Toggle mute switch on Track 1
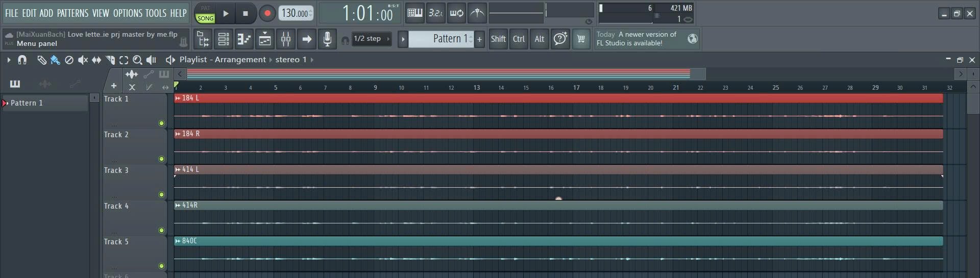Viewport: 980px width, 278px height. click(x=161, y=123)
